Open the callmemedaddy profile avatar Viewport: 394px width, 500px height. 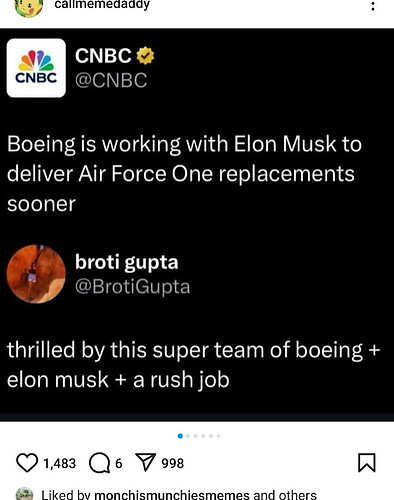point(29,7)
